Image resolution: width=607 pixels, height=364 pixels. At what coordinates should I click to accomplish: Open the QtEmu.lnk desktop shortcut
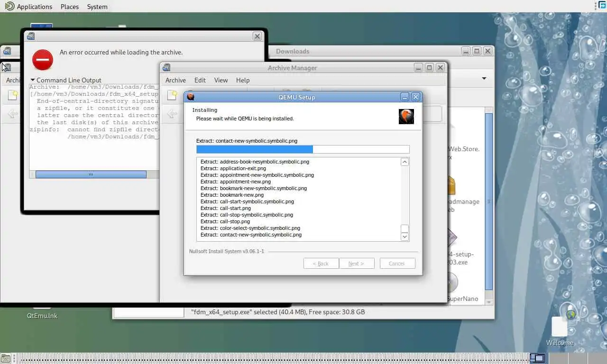[x=42, y=313]
